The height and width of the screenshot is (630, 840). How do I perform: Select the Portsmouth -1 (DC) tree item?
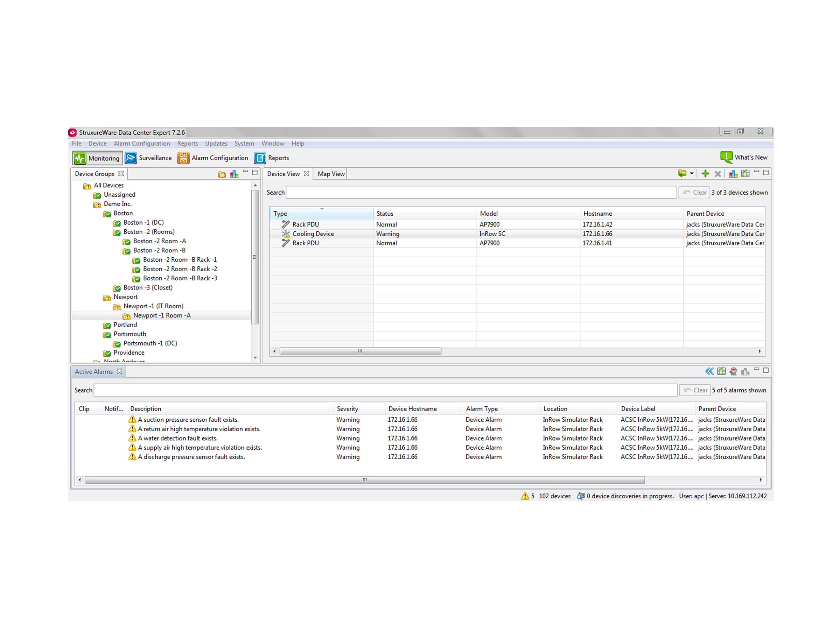point(150,343)
